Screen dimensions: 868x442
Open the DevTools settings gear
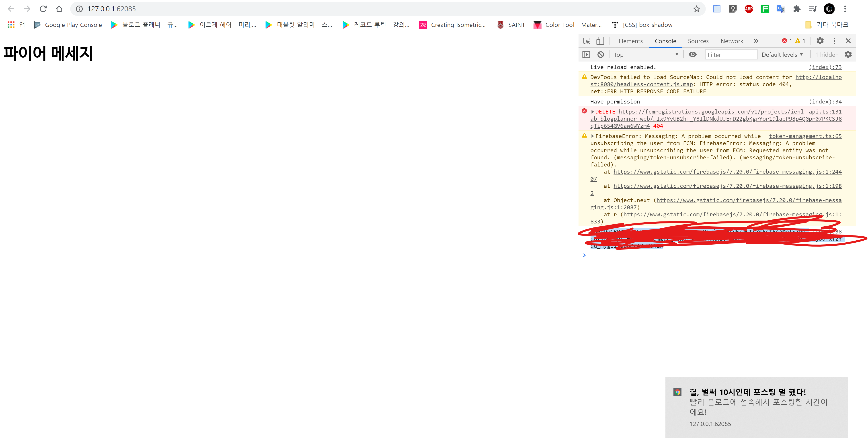click(x=820, y=41)
